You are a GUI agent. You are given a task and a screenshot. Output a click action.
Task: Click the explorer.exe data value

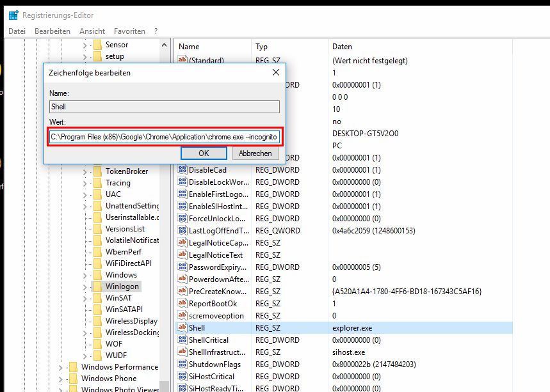tap(352, 328)
